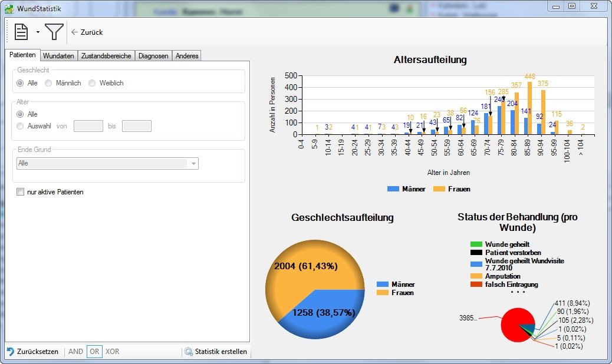The width and height of the screenshot is (612, 364).
Task: Select the Weiblich radio button
Action: point(92,83)
